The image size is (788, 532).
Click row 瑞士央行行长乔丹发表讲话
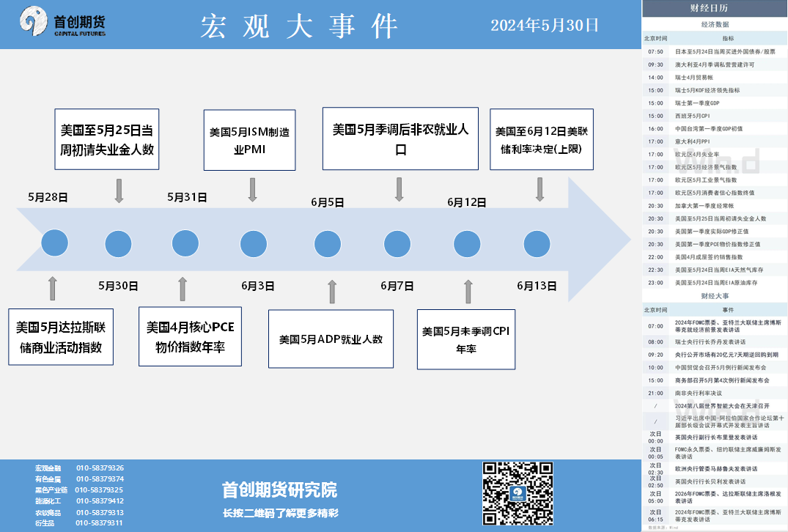point(715,342)
